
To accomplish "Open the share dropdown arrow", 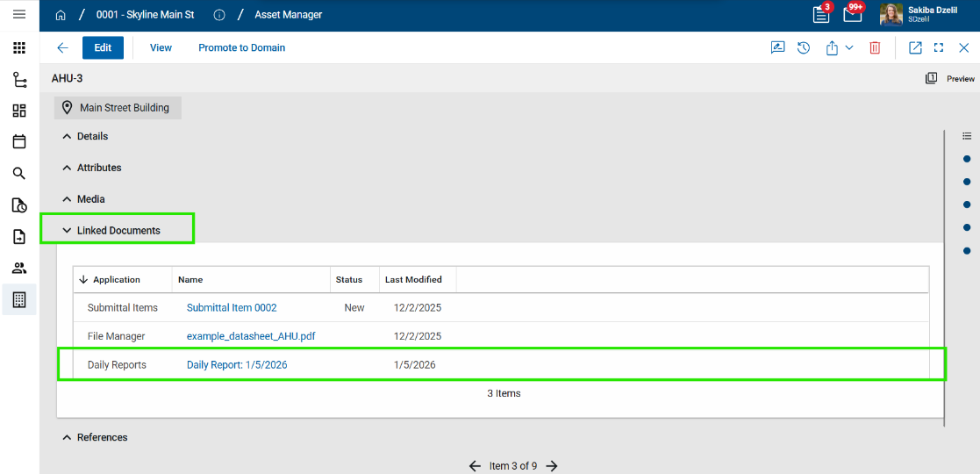I will 849,48.
